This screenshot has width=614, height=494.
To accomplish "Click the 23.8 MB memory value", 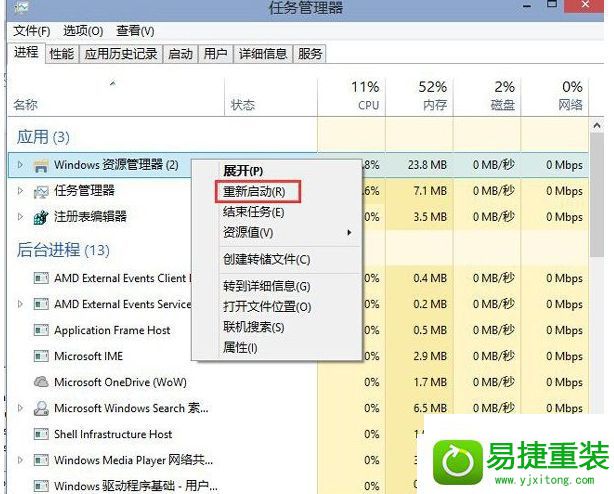I will pos(427,165).
